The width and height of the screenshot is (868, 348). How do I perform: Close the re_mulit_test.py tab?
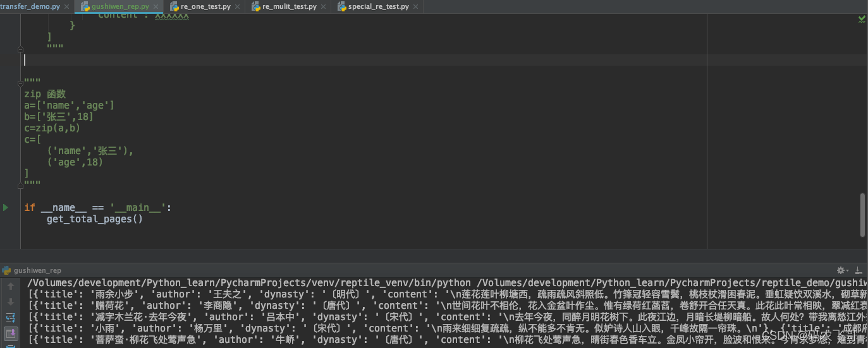324,6
